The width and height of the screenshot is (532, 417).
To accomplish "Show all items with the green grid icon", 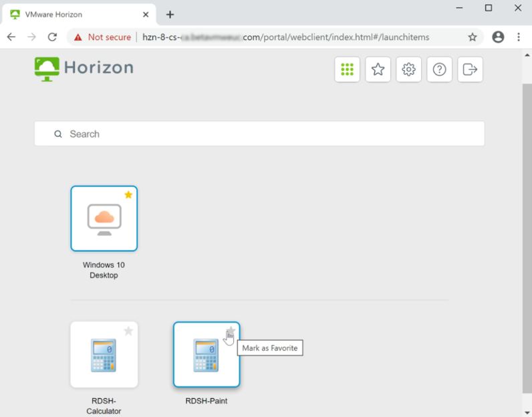I will [347, 69].
